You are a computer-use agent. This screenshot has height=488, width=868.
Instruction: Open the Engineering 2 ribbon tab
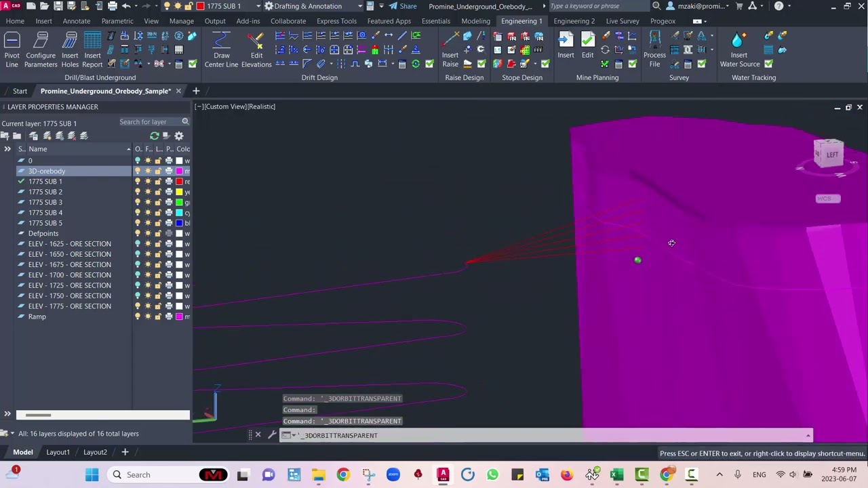tap(574, 21)
